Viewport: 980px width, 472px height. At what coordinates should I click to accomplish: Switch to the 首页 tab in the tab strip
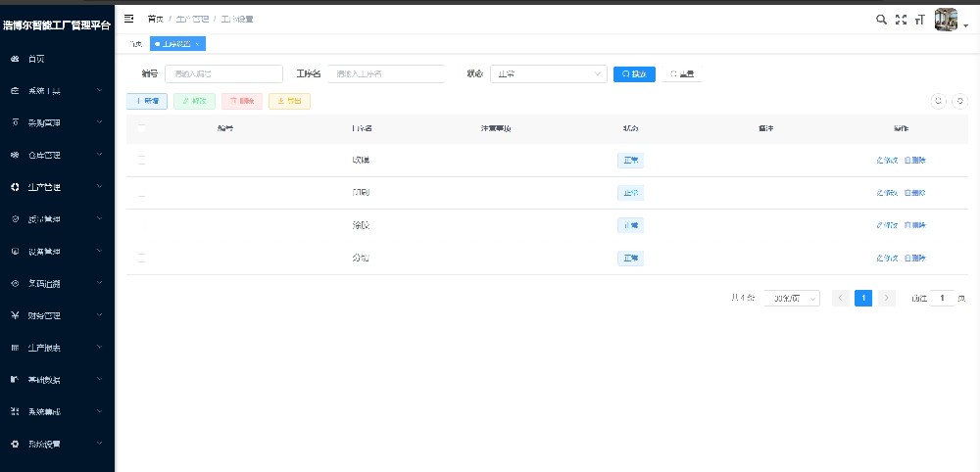(135, 44)
